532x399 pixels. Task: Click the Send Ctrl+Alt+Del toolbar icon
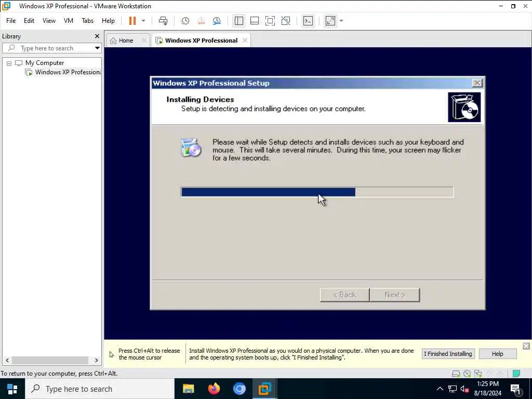click(163, 21)
